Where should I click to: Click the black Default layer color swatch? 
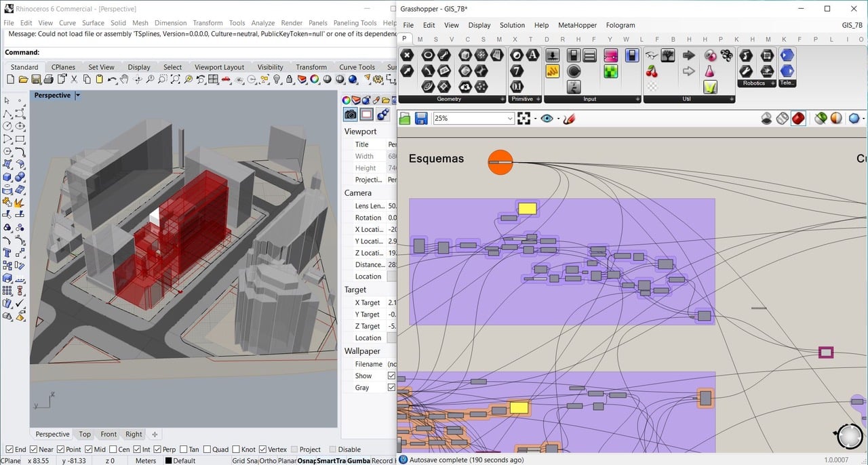click(x=169, y=461)
